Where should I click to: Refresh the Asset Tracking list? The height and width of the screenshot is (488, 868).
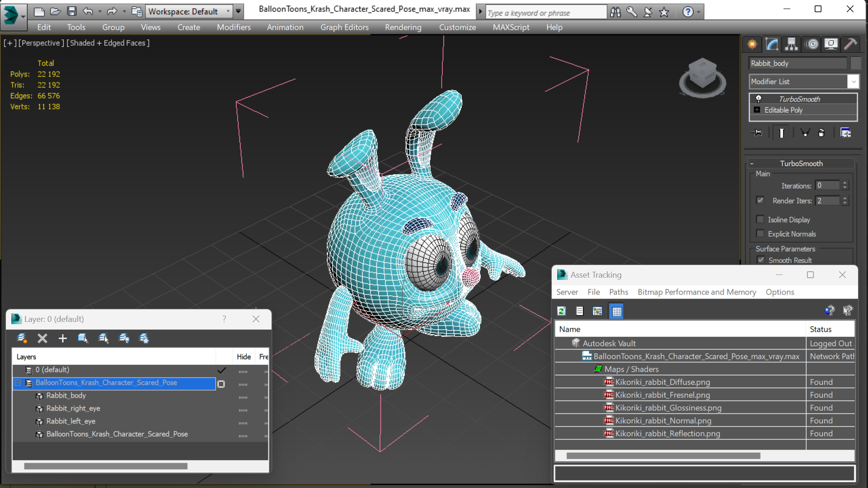click(x=562, y=311)
